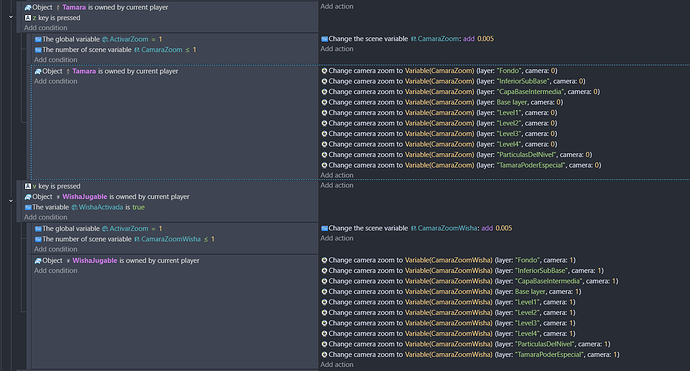Select the zoom action for layer 'CapaBaseIntermedia' camera 1

click(x=470, y=281)
